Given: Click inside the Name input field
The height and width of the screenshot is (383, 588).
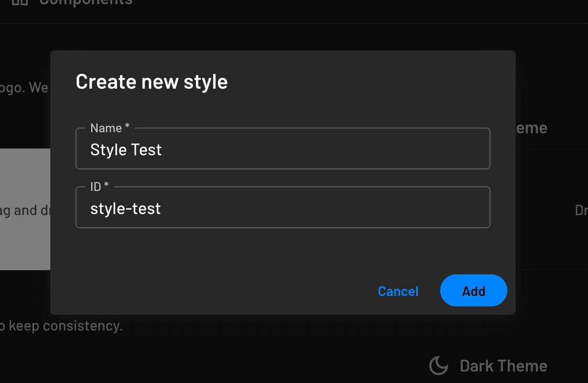Looking at the screenshot, I should point(283,150).
